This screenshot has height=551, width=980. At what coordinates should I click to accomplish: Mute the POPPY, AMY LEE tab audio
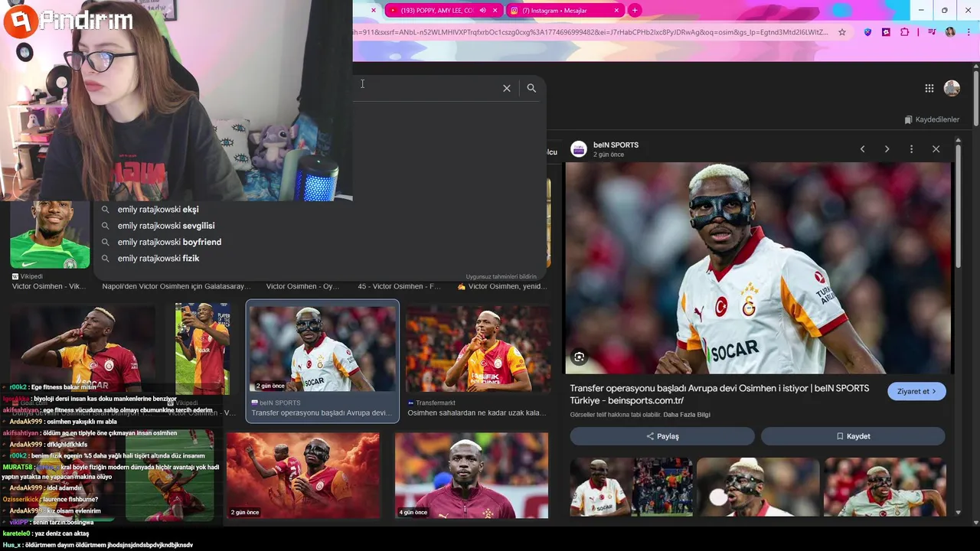[x=482, y=11]
